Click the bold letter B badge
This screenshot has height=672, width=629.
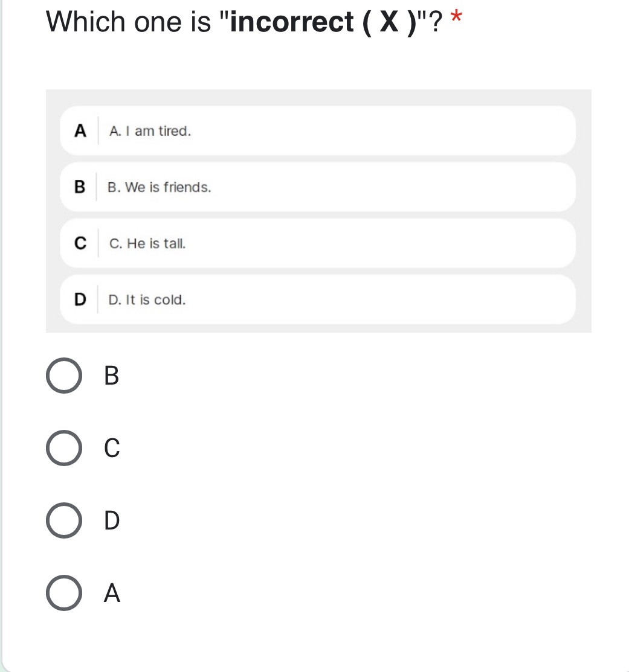pyautogui.click(x=79, y=187)
